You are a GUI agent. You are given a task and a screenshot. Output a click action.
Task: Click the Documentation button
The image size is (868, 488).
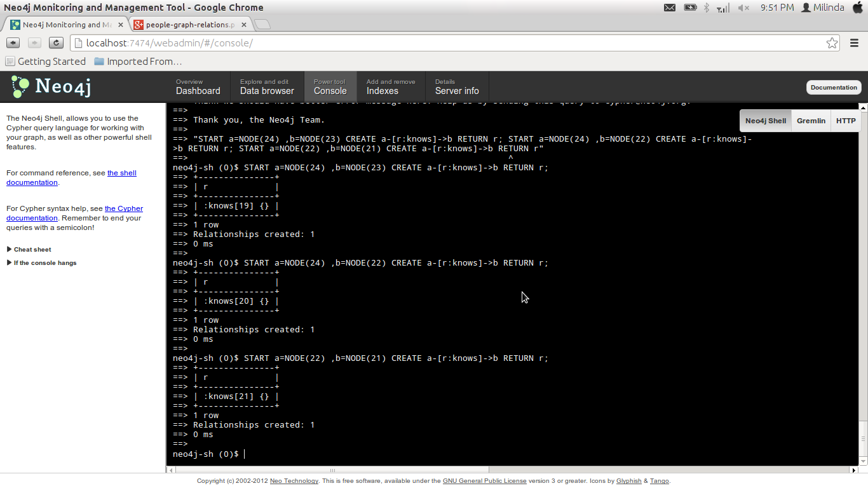[x=834, y=87]
